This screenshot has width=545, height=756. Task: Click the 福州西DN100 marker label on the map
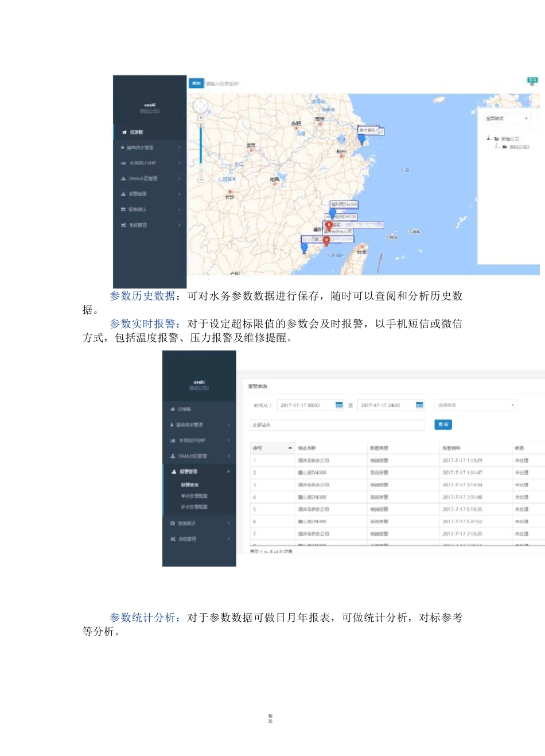344,204
